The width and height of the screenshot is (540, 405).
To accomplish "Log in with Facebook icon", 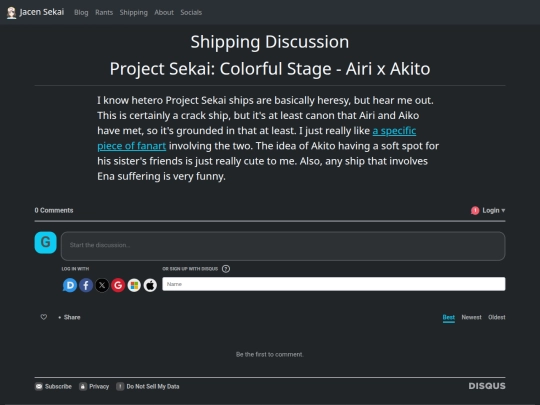I will pos(86,285).
